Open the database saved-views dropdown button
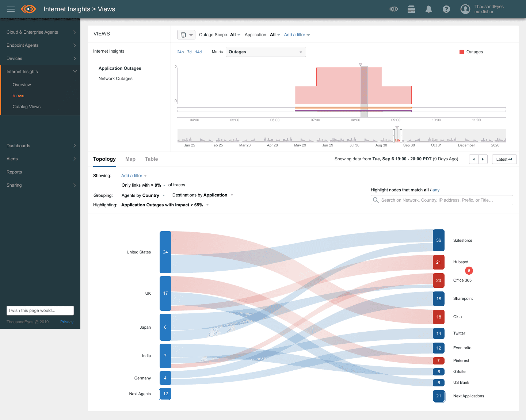Viewport: 526px width, 420px height. click(186, 35)
